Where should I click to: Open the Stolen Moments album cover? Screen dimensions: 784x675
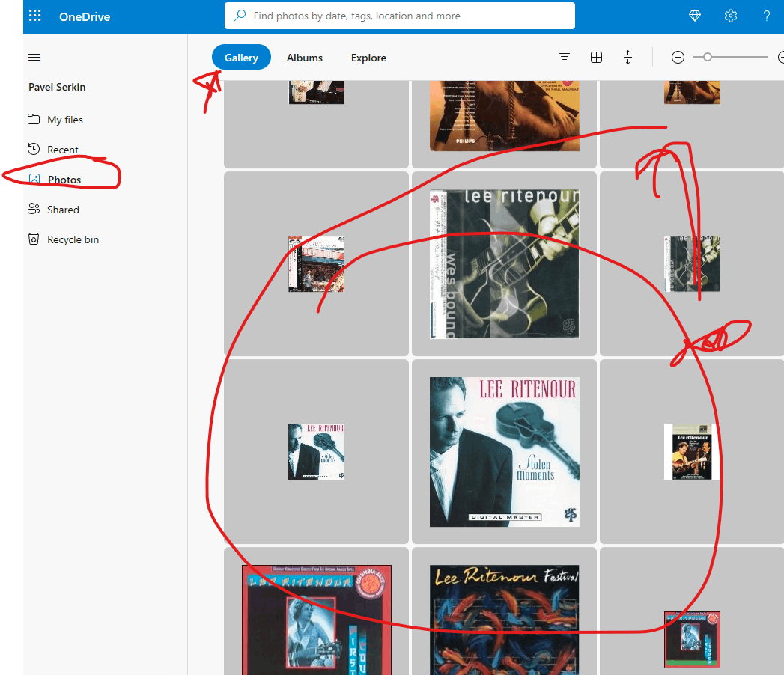504,451
